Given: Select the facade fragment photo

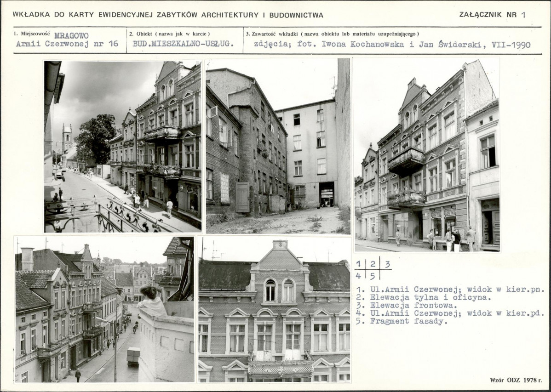Looking at the screenshot, I should (x=275, y=309).
